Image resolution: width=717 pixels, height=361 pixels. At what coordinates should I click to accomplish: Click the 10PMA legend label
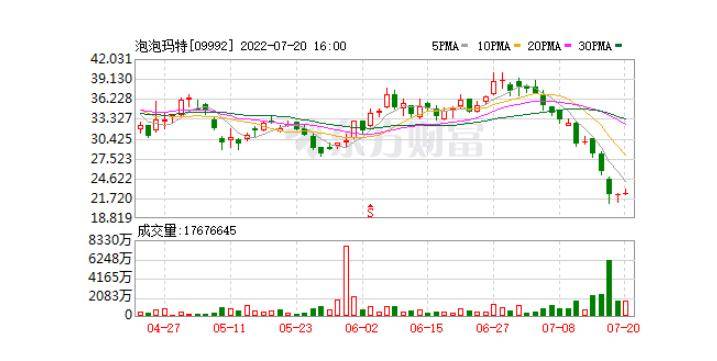[493, 46]
